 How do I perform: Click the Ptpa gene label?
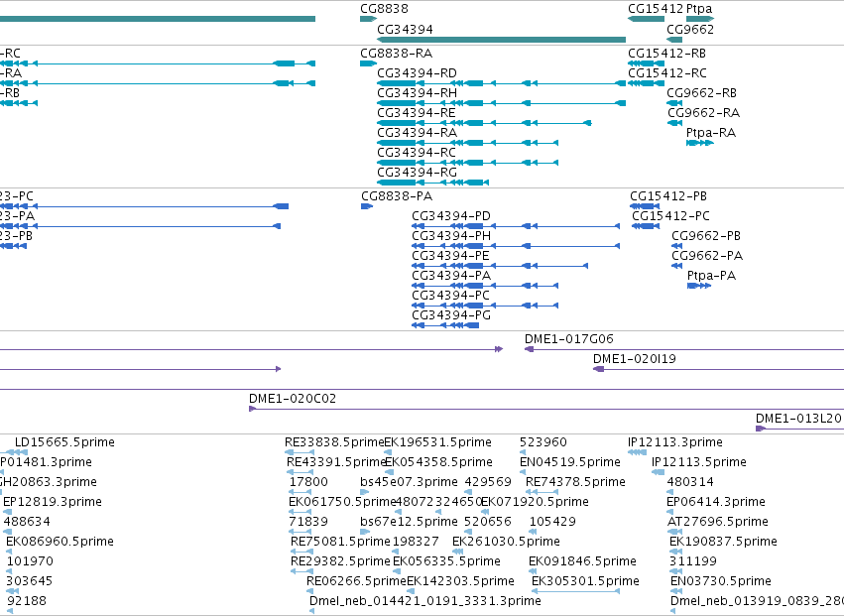[699, 9]
